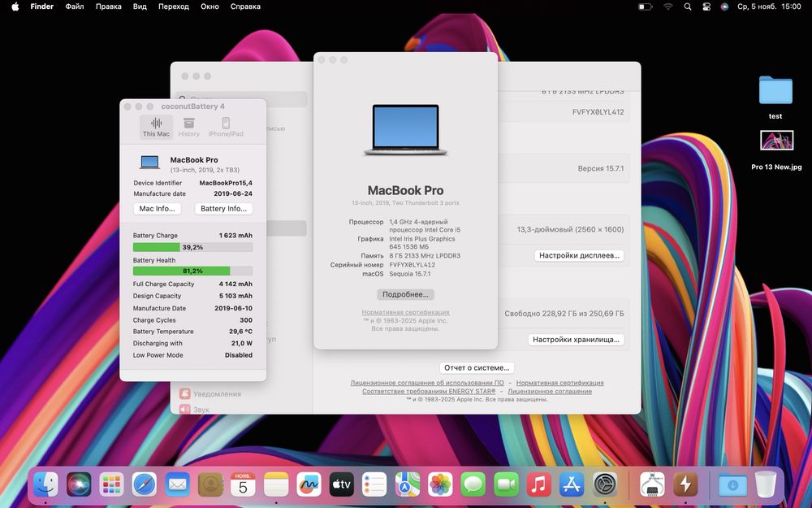
Task: Open the Файл menu
Action: click(x=75, y=7)
